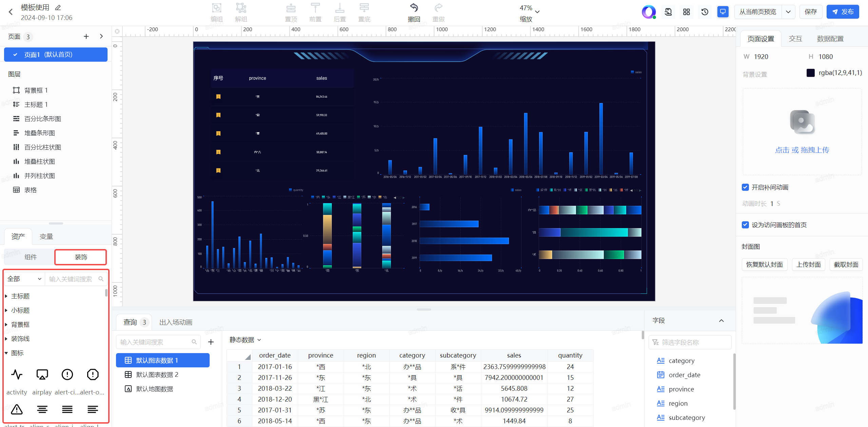
Task: Redo with the 重做 icon
Action: (x=439, y=8)
